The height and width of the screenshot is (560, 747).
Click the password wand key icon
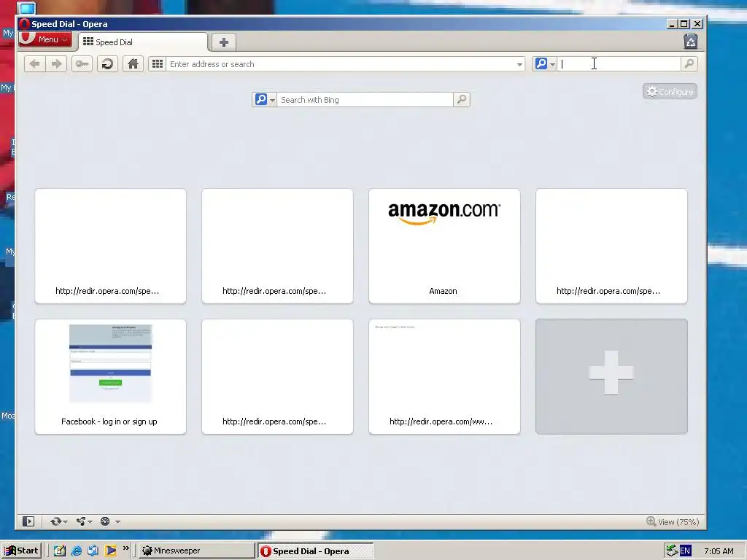coord(82,64)
